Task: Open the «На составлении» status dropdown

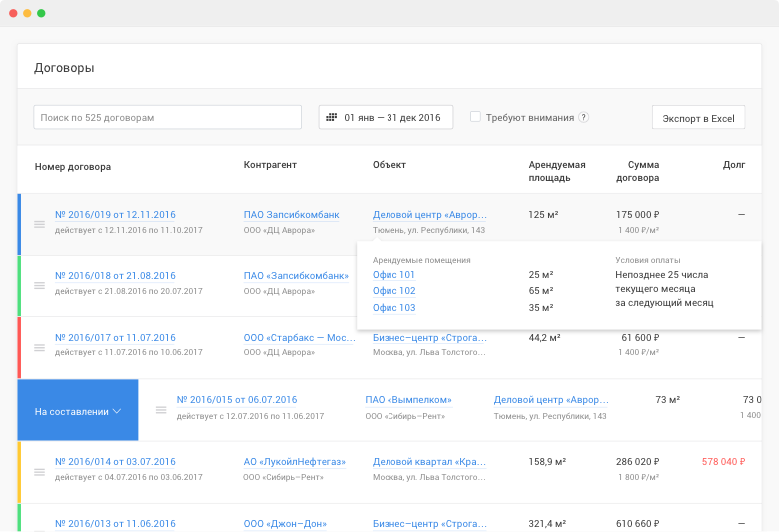Action: click(78, 410)
